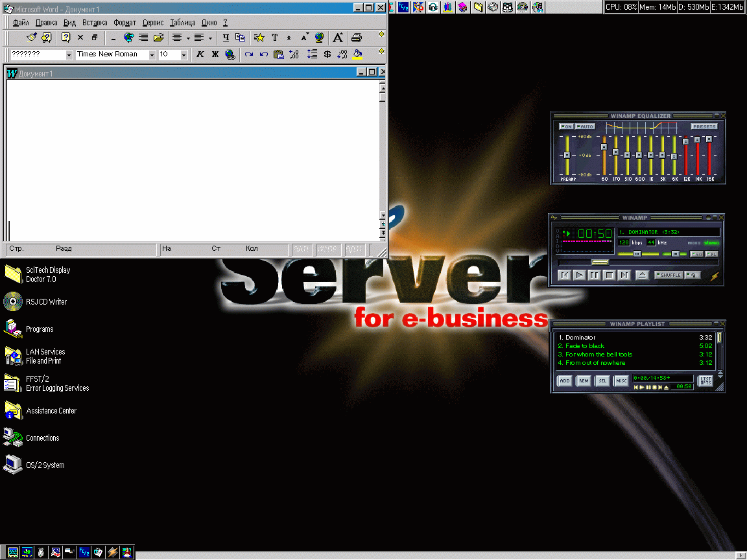Click the REM button in Winamp playlist

tap(584, 381)
